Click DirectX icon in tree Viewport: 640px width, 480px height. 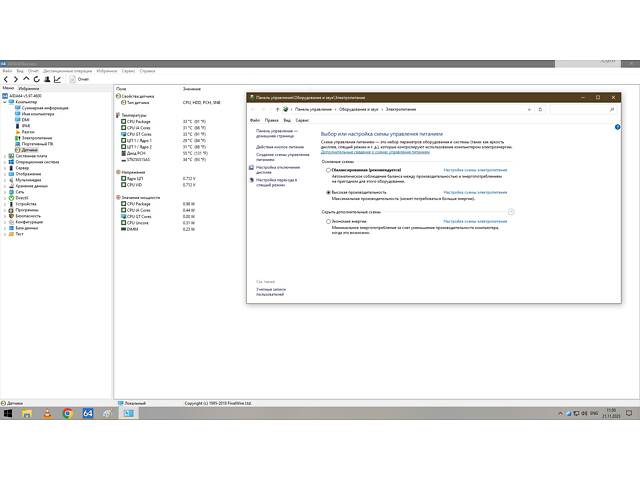pyautogui.click(x=11, y=198)
